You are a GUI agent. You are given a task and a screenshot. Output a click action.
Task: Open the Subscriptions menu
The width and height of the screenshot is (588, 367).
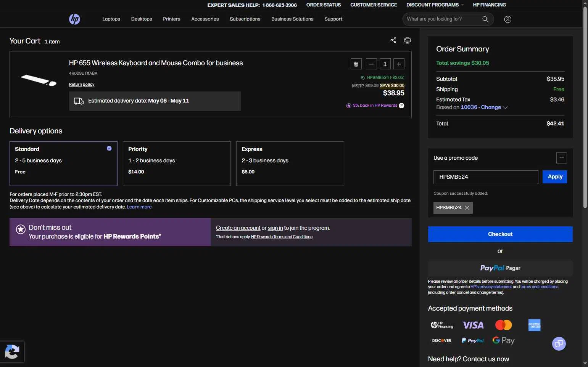(245, 19)
